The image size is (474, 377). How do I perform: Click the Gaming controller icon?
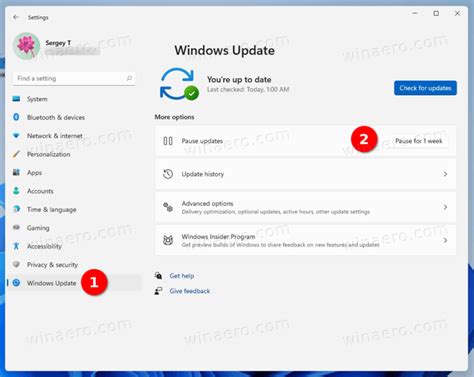[16, 227]
